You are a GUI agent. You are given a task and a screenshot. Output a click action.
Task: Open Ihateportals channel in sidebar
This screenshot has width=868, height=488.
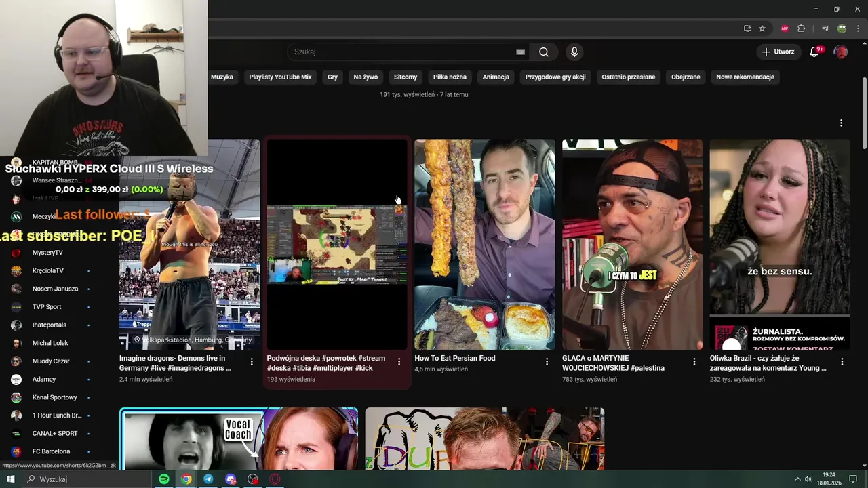[x=50, y=325]
